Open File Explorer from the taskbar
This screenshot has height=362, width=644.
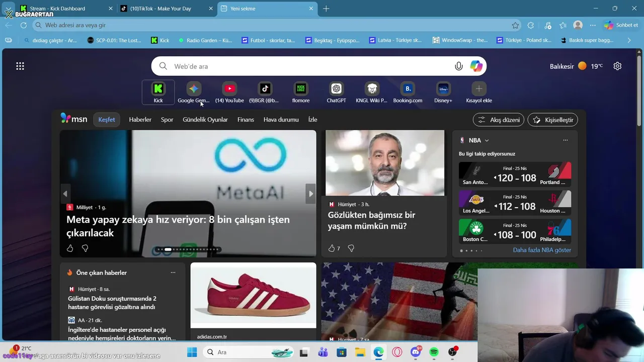[x=360, y=352]
